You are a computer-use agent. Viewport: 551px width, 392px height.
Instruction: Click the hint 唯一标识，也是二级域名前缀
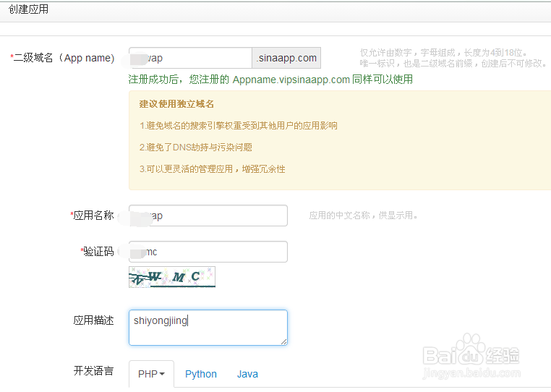tap(453, 63)
